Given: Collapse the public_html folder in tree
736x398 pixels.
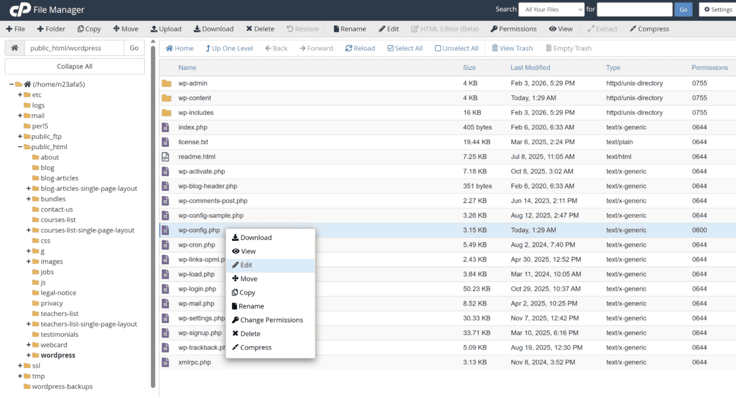Looking at the screenshot, I should (20, 147).
